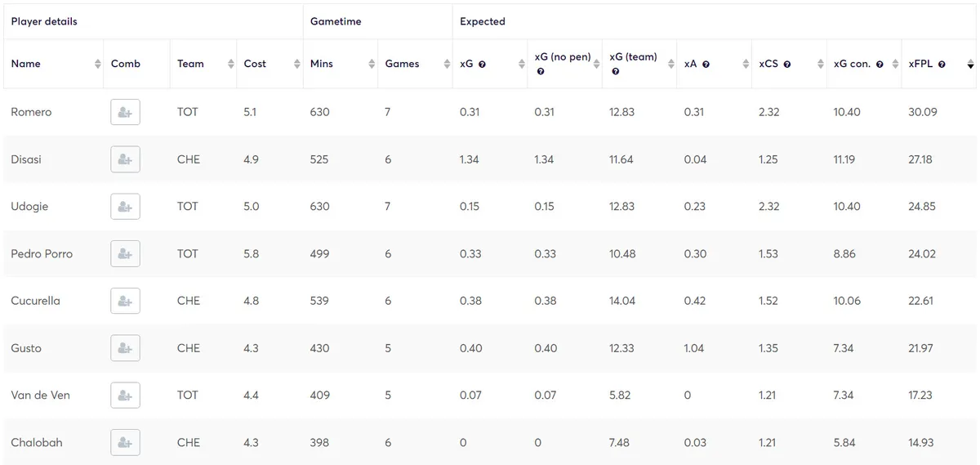Select player name Gusto
980x465 pixels.
tap(26, 348)
